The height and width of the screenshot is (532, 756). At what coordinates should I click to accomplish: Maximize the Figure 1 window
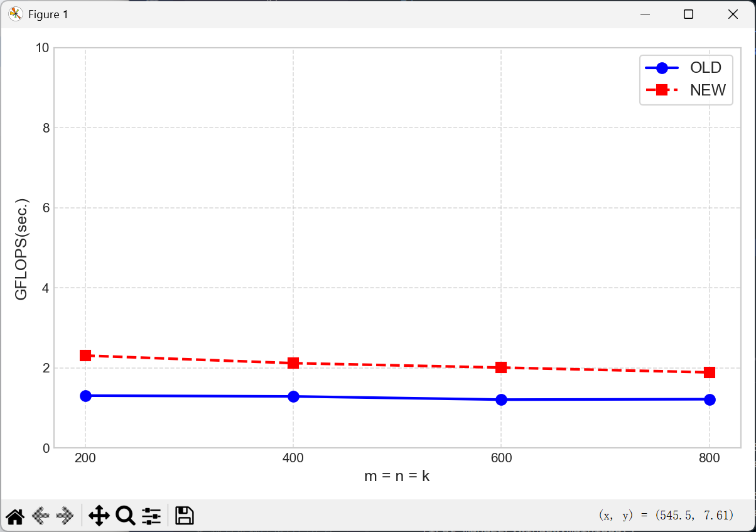tap(688, 14)
